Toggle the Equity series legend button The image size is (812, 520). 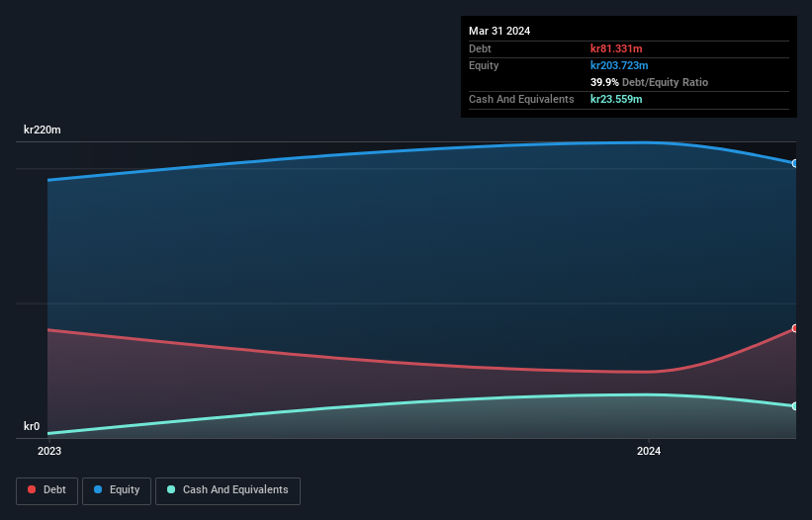tap(117, 490)
